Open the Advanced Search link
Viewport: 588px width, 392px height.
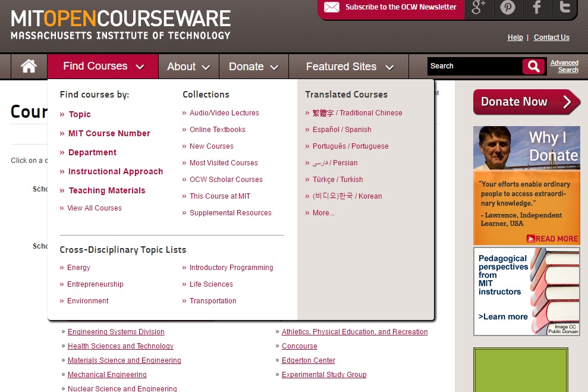coord(564,66)
